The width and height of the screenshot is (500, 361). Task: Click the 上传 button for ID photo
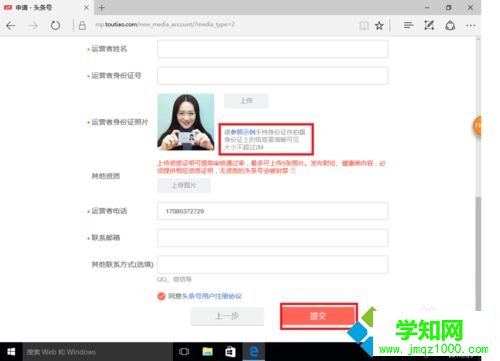click(x=246, y=101)
